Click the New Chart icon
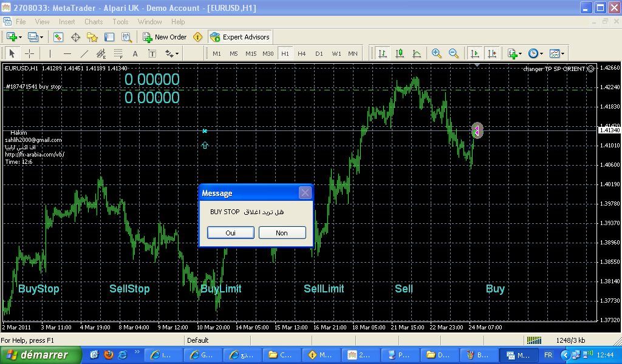 click(12, 37)
